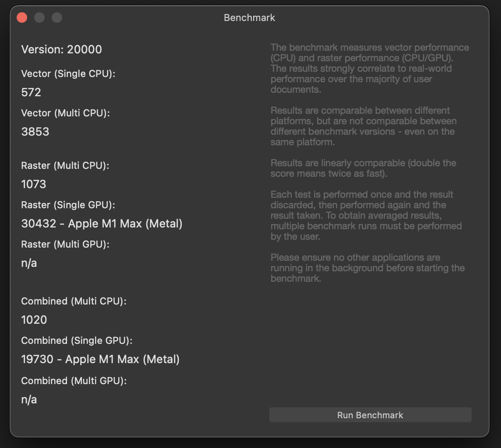Click the Benchmark window title
The width and height of the screenshot is (501, 448).
[x=249, y=17]
